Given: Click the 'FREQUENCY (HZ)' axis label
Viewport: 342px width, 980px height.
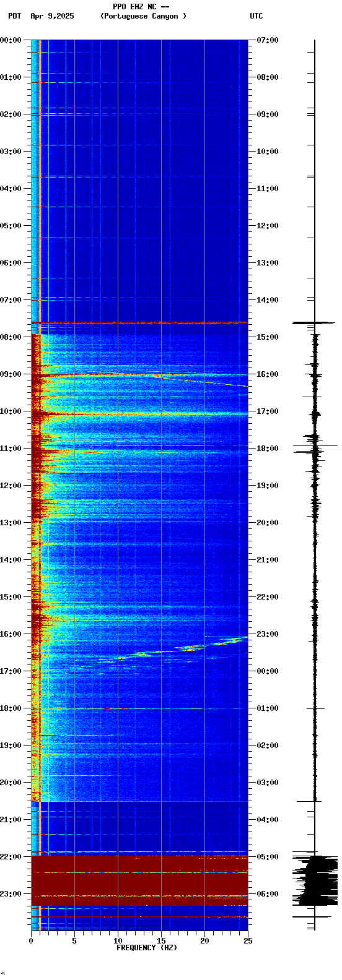Looking at the screenshot, I should point(147,948).
